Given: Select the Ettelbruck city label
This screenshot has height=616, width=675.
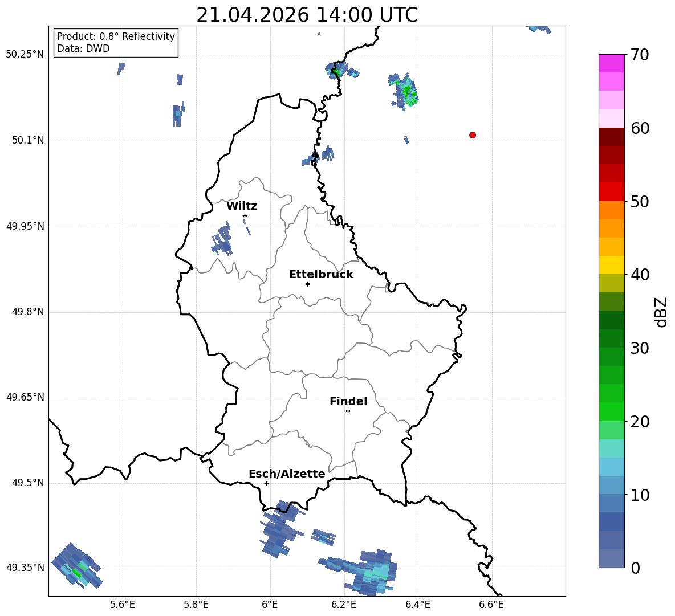Looking at the screenshot, I should [x=321, y=275].
